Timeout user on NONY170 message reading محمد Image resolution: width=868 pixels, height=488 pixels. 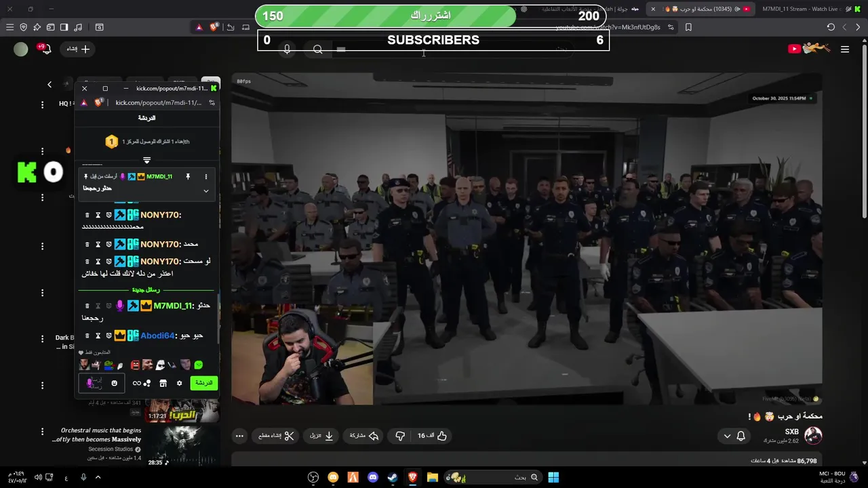[x=98, y=244]
